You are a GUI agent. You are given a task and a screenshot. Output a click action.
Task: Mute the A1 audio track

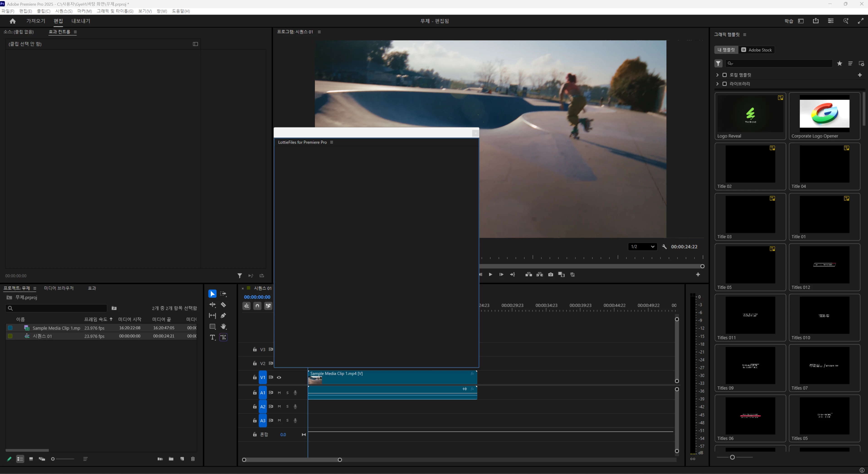pyautogui.click(x=279, y=392)
